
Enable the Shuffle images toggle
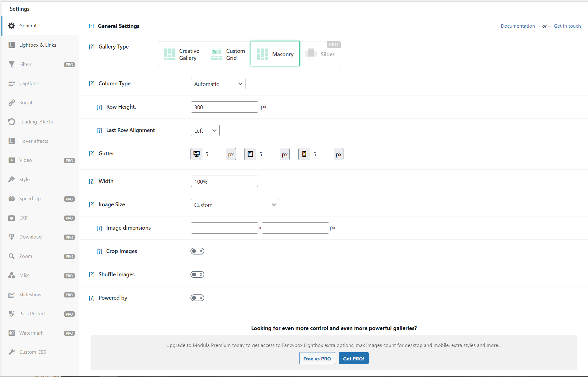197,274
